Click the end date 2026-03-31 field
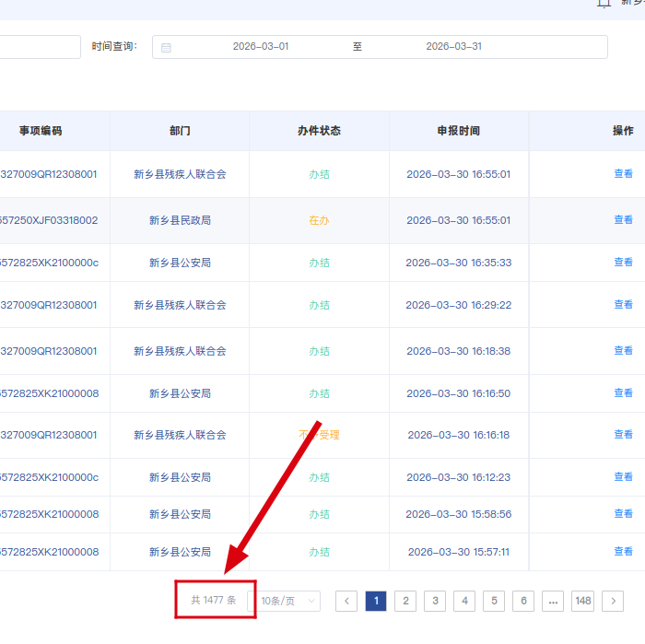This screenshot has height=644, width=645. [453, 47]
